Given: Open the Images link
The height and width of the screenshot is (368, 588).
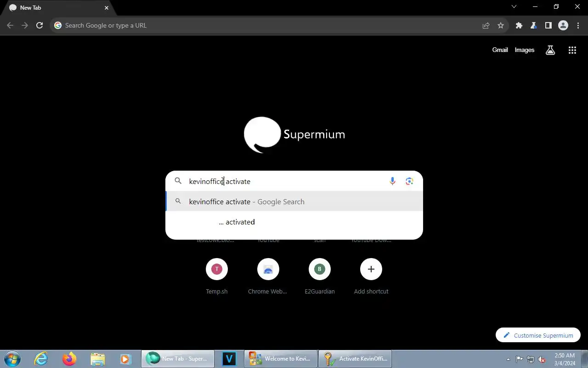Looking at the screenshot, I should pos(524,50).
